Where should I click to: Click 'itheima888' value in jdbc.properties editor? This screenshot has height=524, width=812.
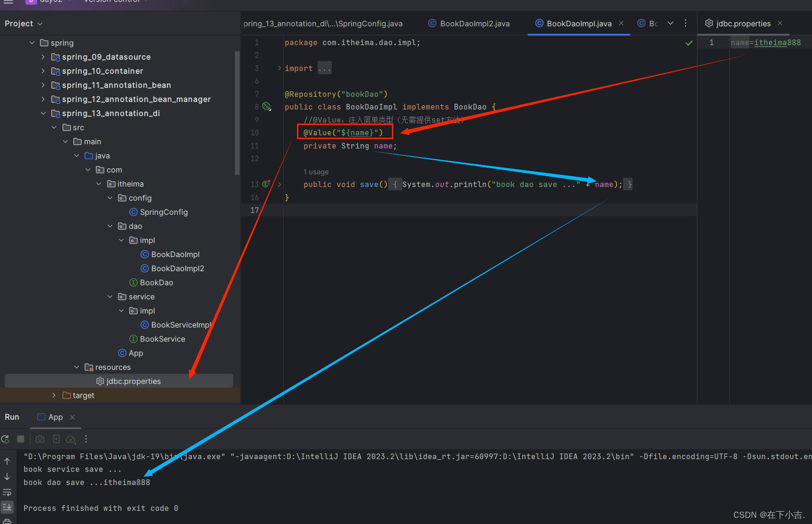pos(777,43)
